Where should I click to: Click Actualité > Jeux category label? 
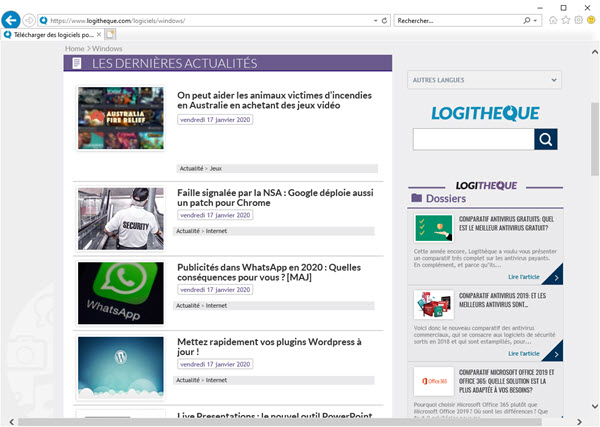(201, 169)
